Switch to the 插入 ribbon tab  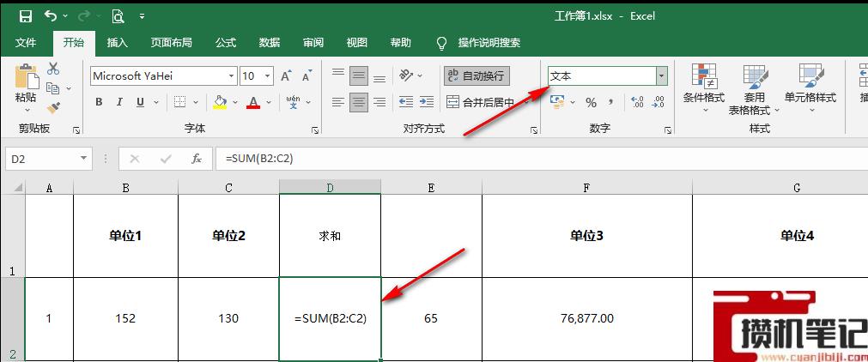(118, 43)
